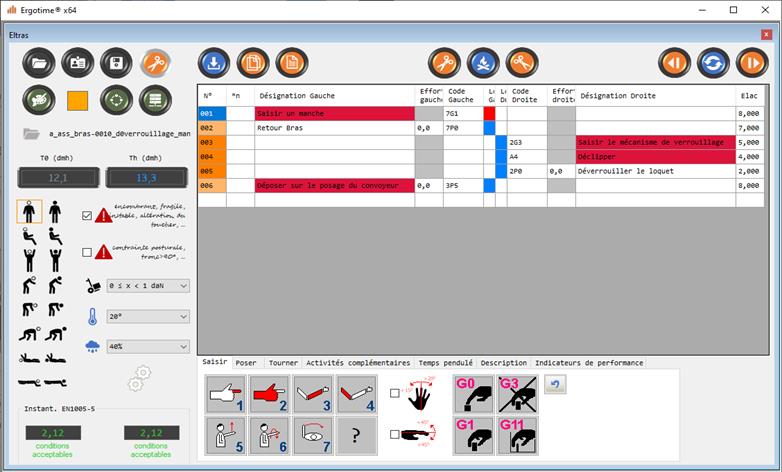Viewport: 782px width, 472px height.
Task: Click the orange single document icon
Action: click(292, 63)
